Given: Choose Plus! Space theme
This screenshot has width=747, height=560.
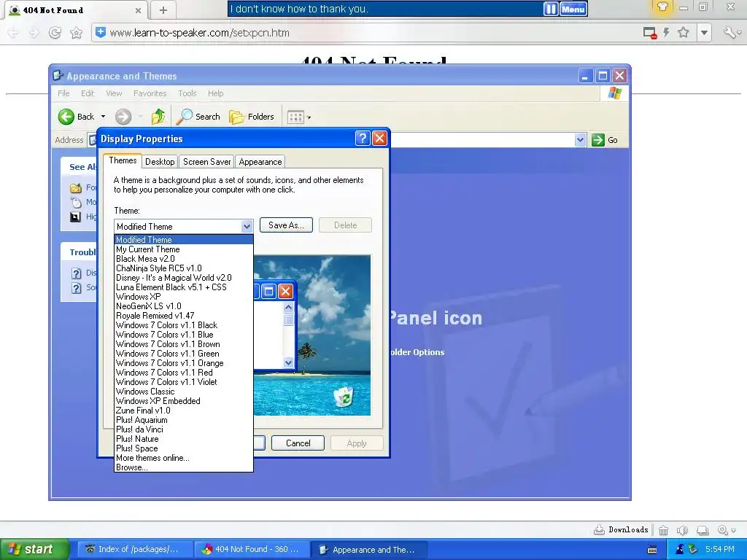Looking at the screenshot, I should (x=183, y=448).
